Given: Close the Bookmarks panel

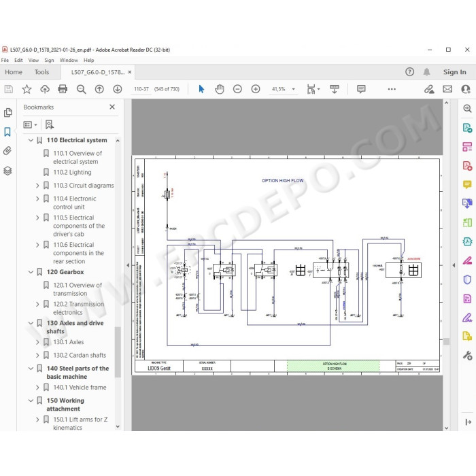Looking at the screenshot, I should [112, 107].
